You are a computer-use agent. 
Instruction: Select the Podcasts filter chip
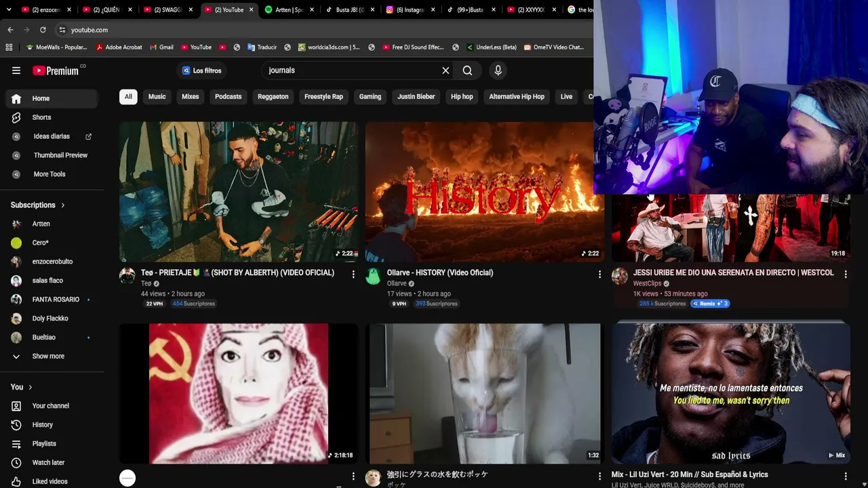pos(228,96)
